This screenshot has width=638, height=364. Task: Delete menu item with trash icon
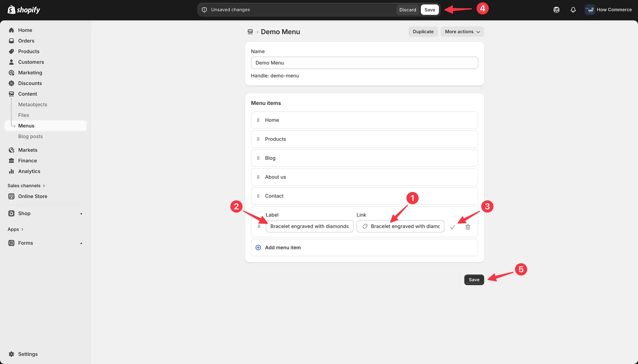pos(468,227)
